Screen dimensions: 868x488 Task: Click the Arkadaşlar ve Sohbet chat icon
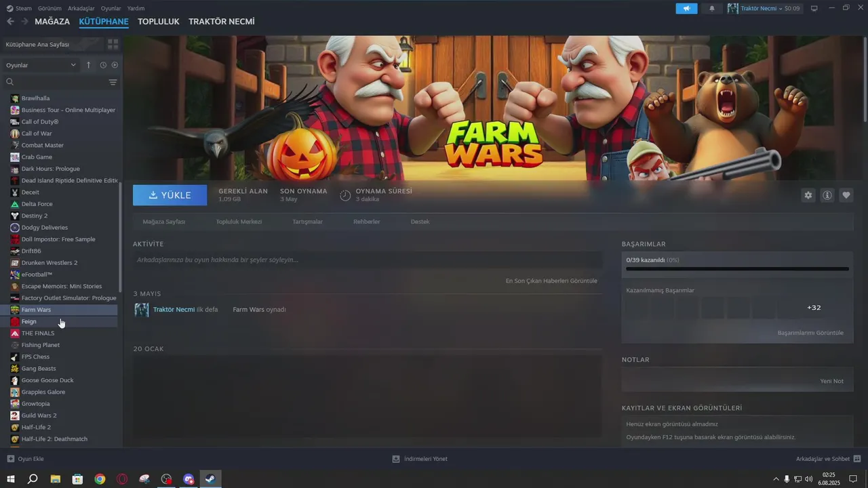pyautogui.click(x=857, y=459)
